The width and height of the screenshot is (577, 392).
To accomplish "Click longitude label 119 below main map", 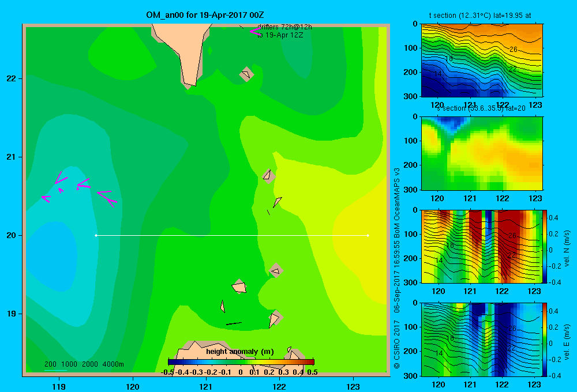I will coord(59,386).
